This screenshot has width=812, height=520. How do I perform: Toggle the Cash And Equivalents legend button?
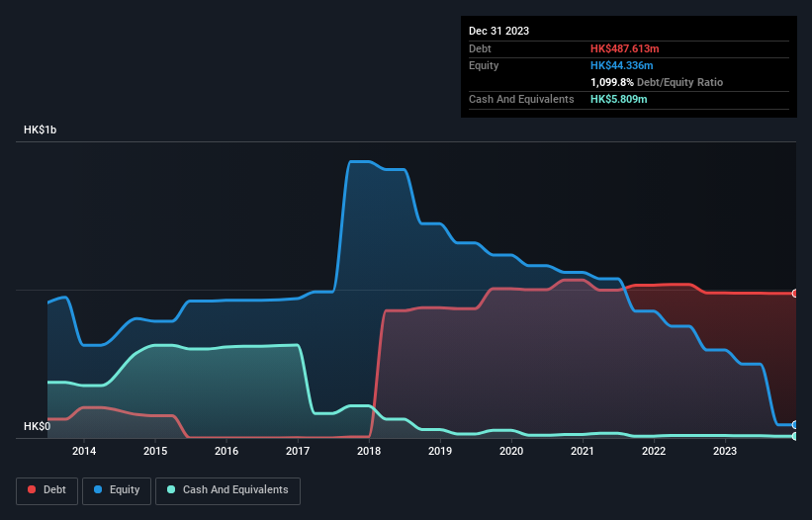[227, 490]
